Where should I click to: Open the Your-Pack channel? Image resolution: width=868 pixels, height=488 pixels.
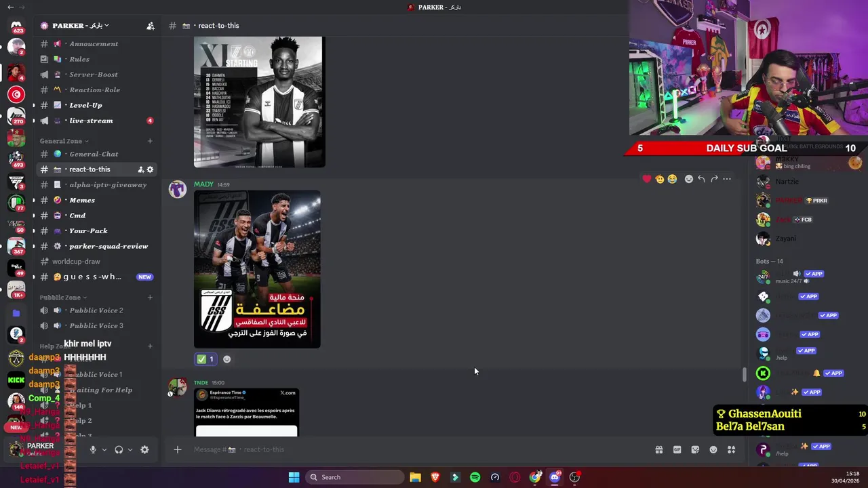tap(96, 231)
